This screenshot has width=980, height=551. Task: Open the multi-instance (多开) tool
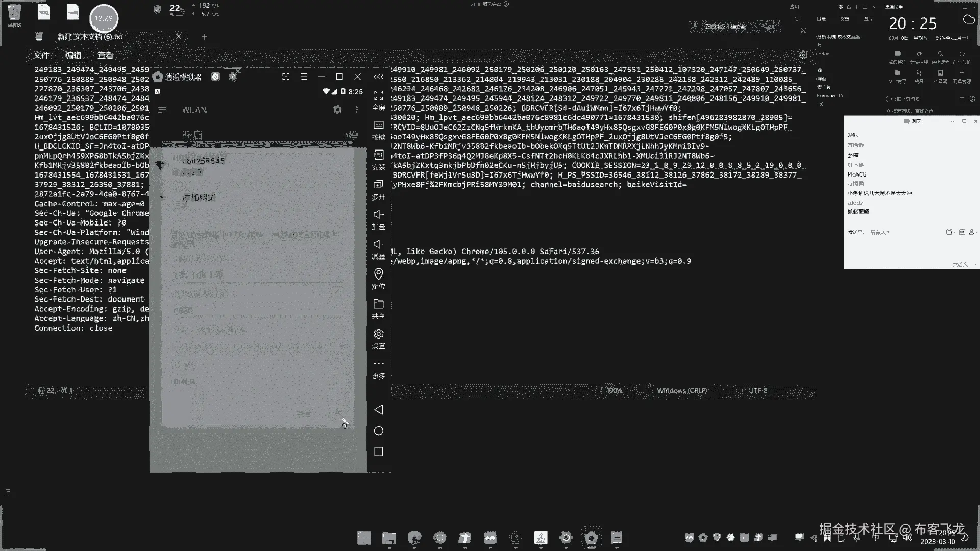click(378, 185)
